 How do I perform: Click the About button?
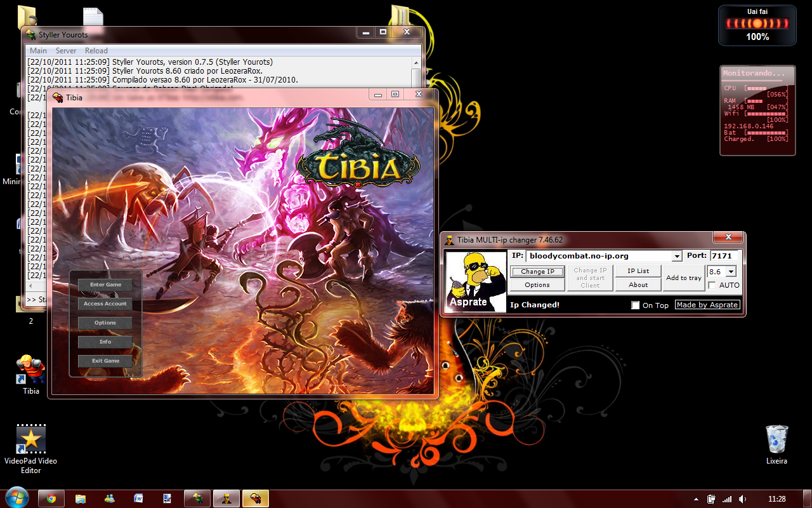pos(638,284)
